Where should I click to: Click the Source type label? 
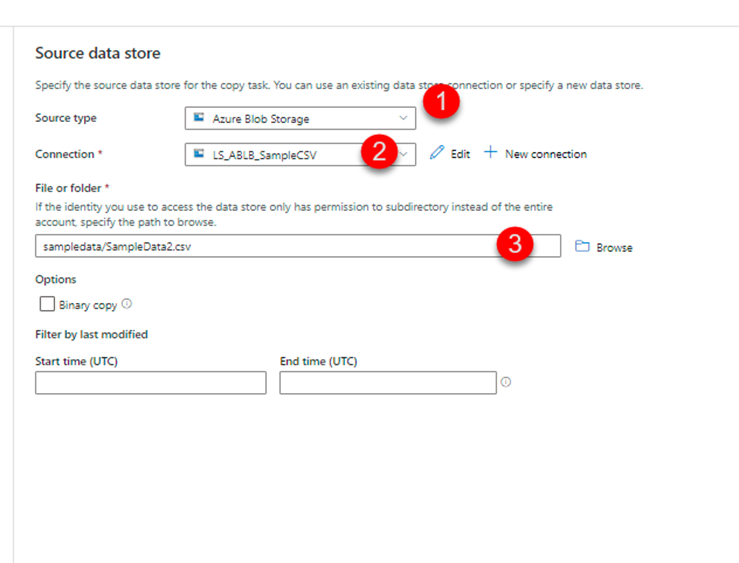pos(66,118)
